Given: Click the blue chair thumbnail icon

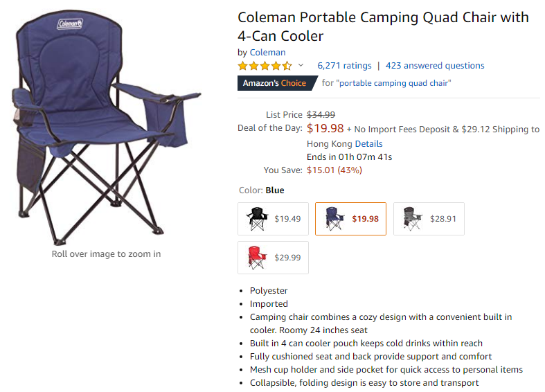Looking at the screenshot, I should coord(334,219).
